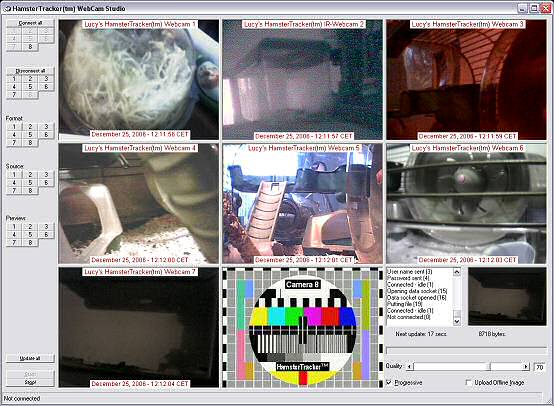Toggle Preview for camera 8

[30, 242]
